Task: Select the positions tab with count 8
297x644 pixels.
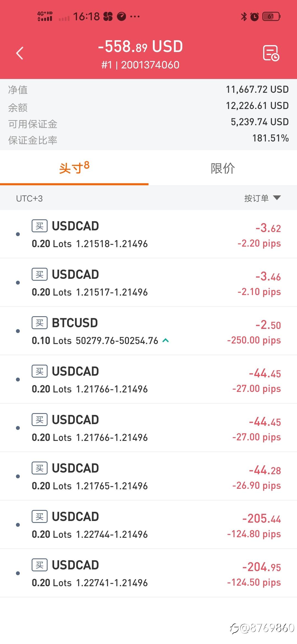Action: 74,168
